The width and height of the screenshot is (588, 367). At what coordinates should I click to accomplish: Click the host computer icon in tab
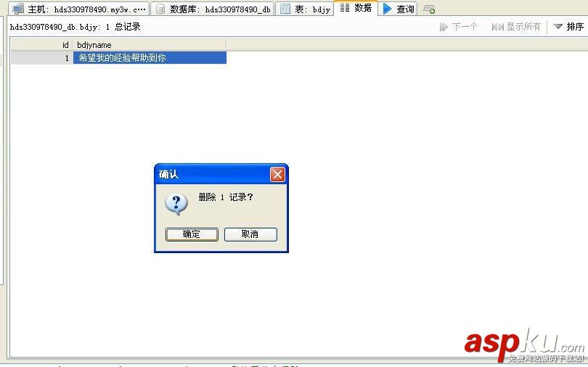pyautogui.click(x=18, y=9)
